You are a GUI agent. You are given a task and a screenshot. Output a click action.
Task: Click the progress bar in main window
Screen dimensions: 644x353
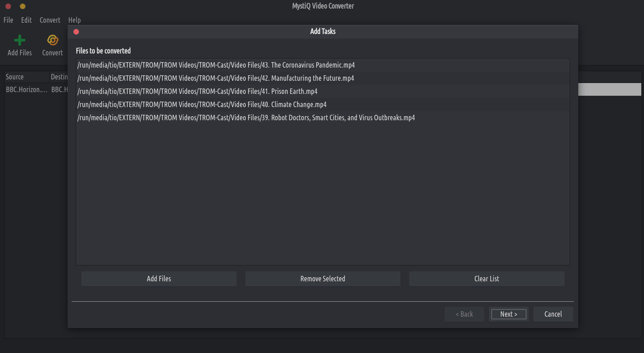(x=610, y=89)
